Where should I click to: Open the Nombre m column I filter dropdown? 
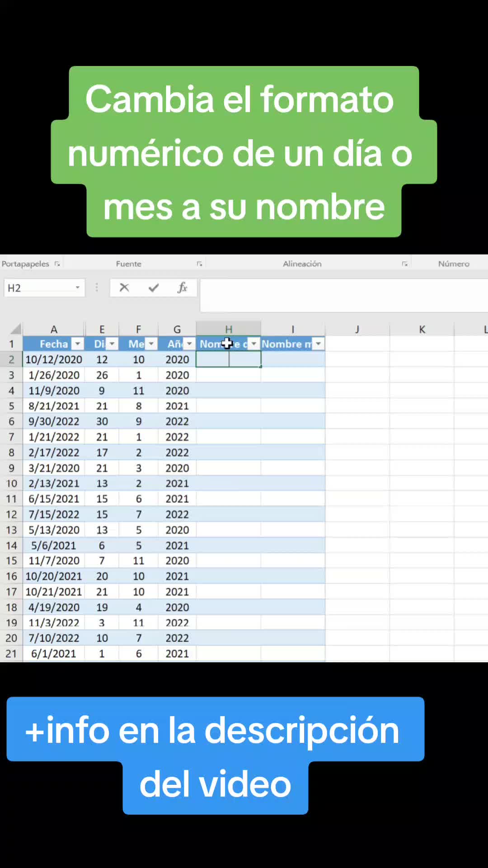pos(319,344)
